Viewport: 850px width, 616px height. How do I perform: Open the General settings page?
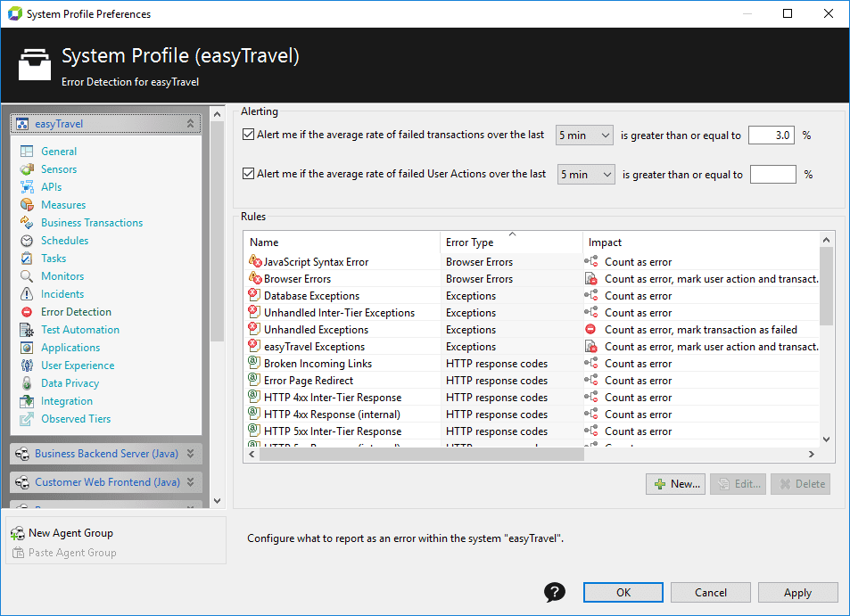click(59, 152)
